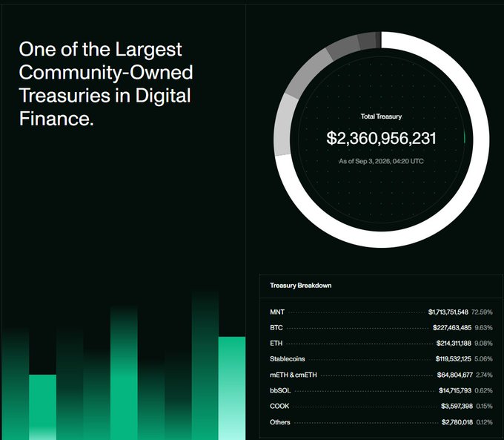Click the BTC row label
Screen dimensions: 504x440
276,328
